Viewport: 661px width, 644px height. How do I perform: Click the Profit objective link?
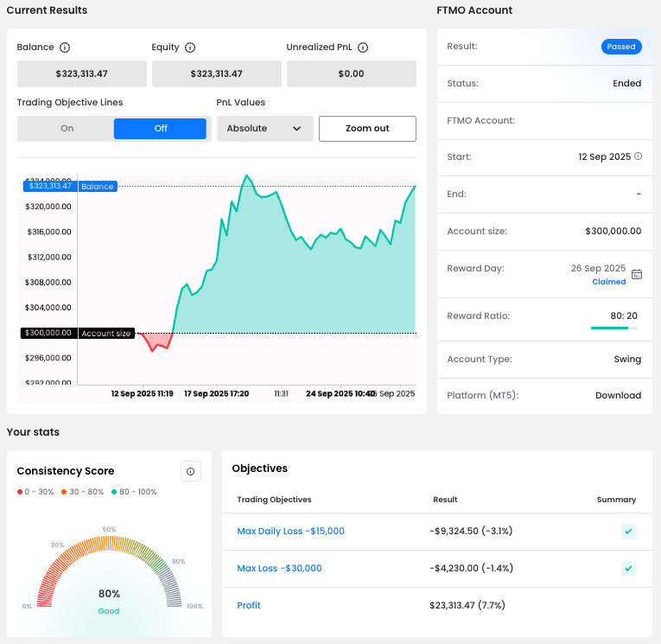click(249, 605)
